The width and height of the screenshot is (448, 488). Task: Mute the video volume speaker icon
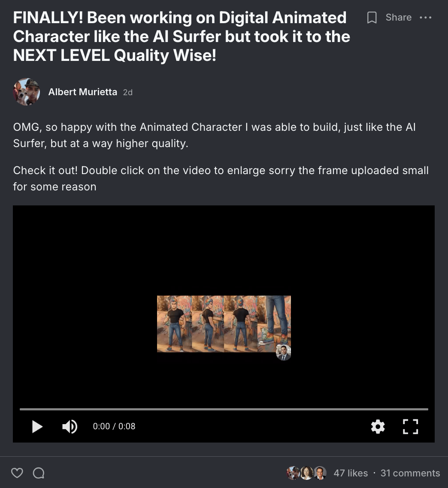click(70, 426)
